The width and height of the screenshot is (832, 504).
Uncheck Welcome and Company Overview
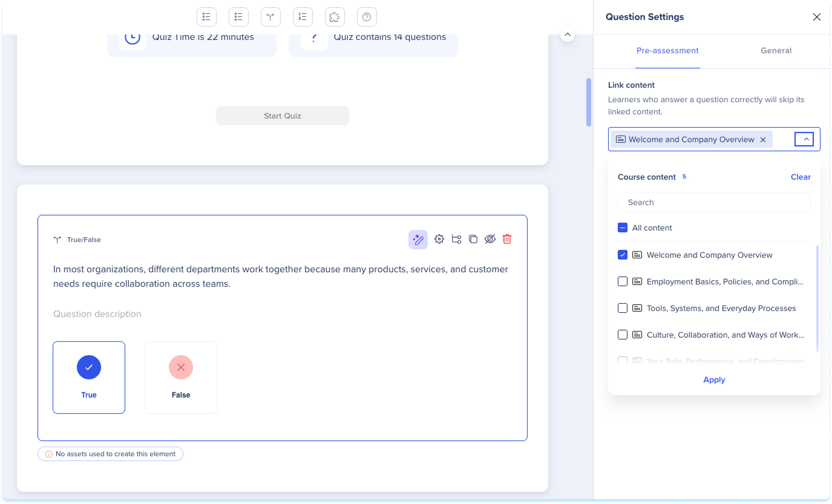[623, 255]
